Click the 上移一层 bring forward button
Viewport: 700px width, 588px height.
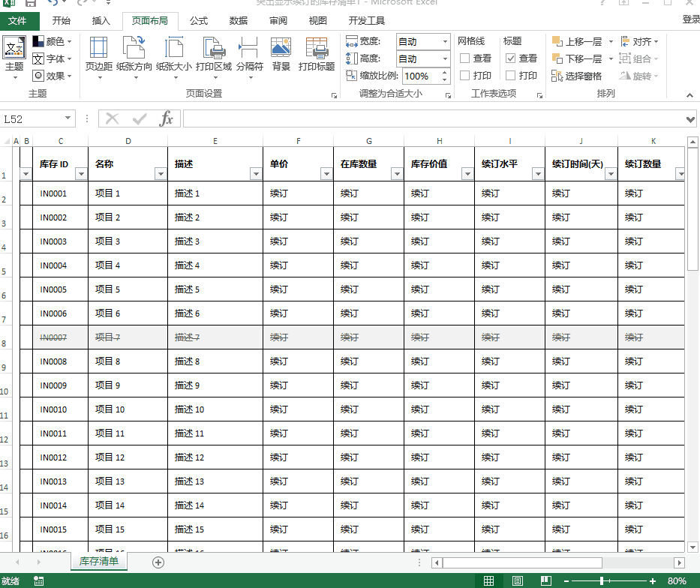point(577,41)
